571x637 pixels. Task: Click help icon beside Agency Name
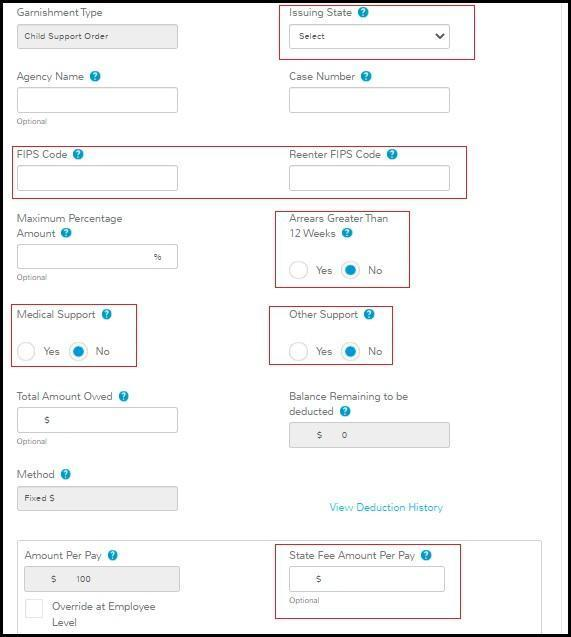point(95,76)
